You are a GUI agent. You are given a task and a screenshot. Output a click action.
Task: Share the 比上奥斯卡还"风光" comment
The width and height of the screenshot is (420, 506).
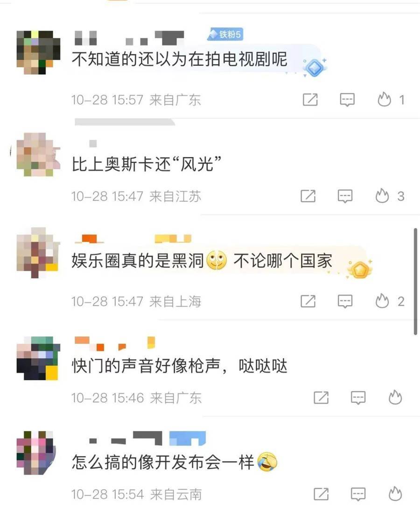coord(308,196)
